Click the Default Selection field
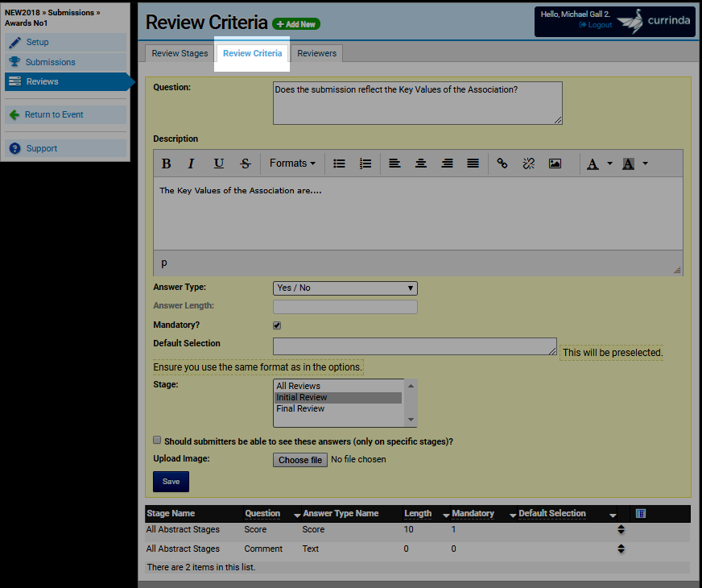 pos(415,346)
